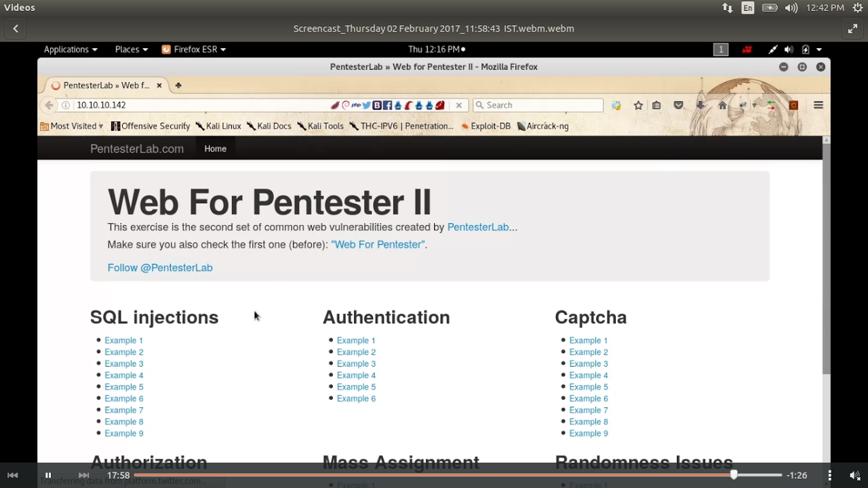Open Authentication Example 3
The image size is (868, 488).
tap(356, 363)
